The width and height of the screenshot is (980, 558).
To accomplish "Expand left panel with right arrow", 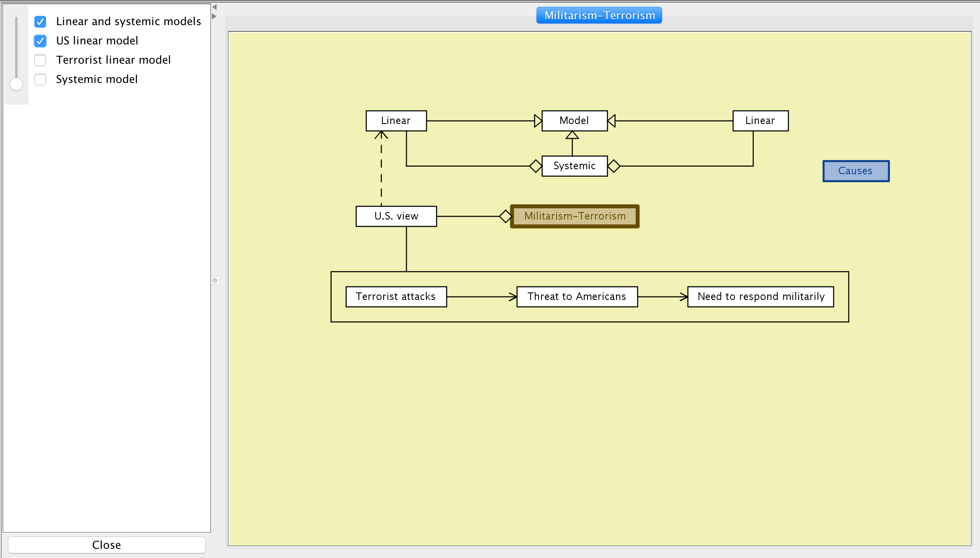I will [x=214, y=16].
